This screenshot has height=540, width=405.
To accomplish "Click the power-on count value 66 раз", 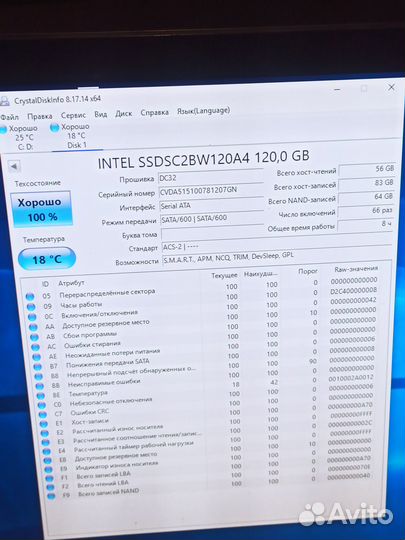I will [365, 210].
